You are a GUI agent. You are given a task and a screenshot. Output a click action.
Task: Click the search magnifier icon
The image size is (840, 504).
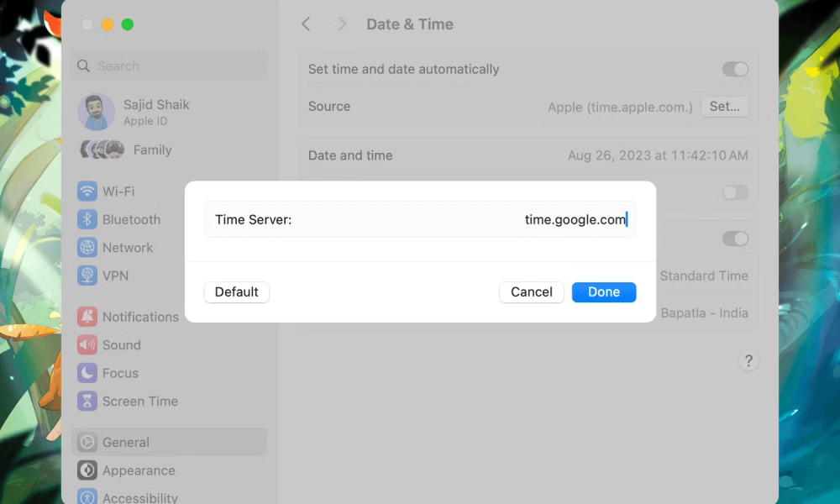click(83, 66)
